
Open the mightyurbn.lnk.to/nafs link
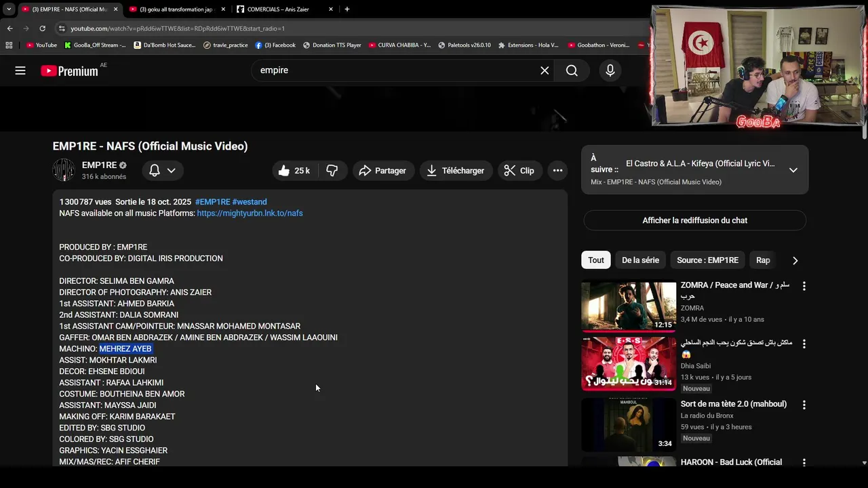[250, 213]
